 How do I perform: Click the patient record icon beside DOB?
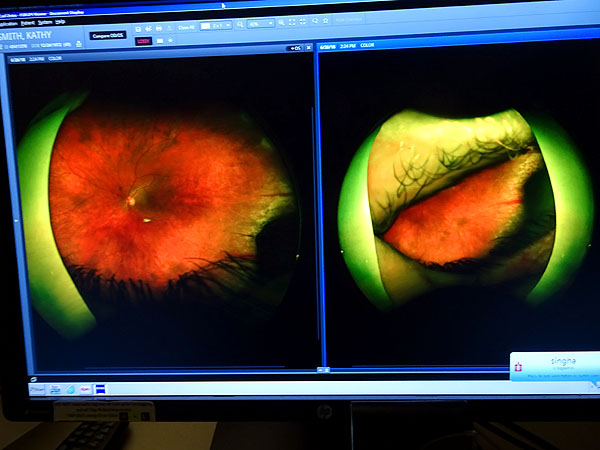tap(78, 44)
